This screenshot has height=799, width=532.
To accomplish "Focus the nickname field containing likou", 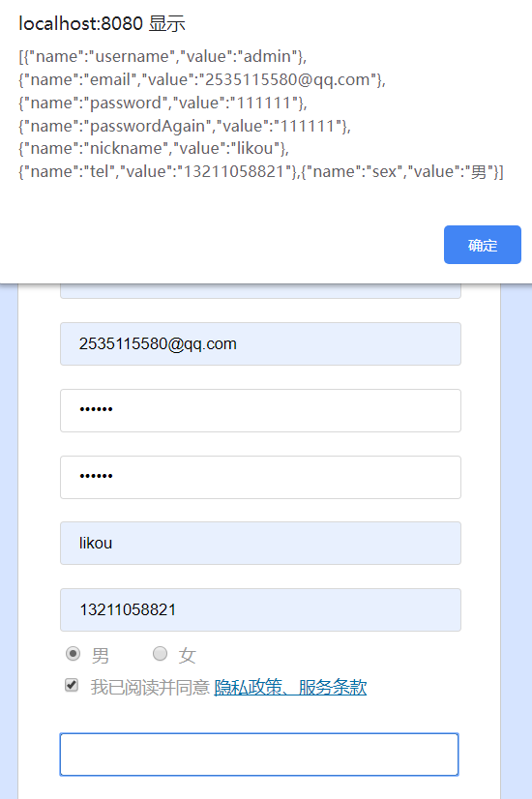I will coord(260,544).
